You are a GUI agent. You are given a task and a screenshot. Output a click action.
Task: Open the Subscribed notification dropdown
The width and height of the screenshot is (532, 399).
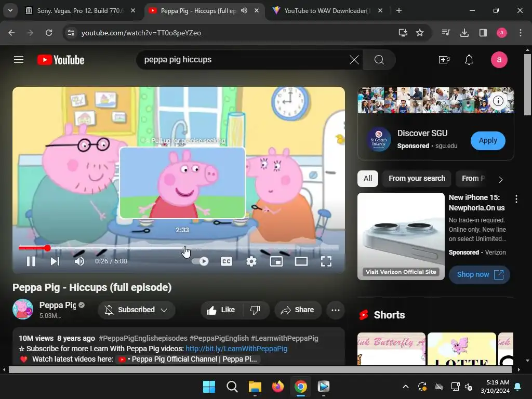(137, 310)
